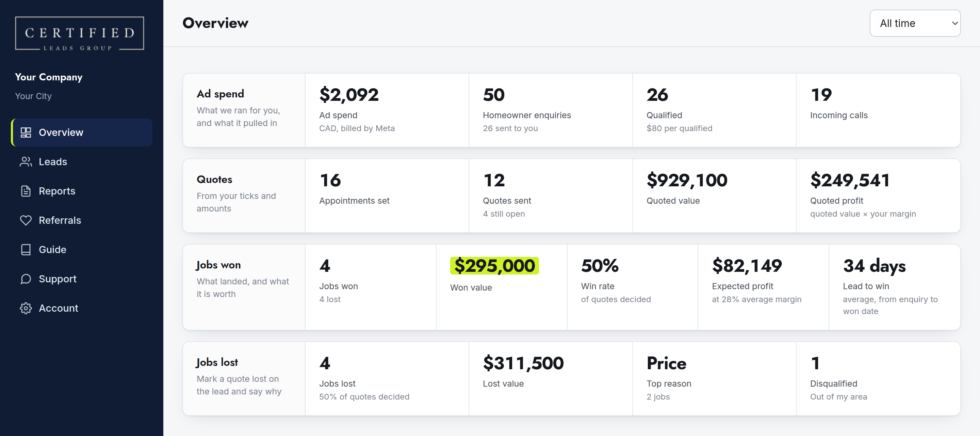The height and width of the screenshot is (436, 980).
Task: Select the Overview label in sidebar
Action: point(61,133)
